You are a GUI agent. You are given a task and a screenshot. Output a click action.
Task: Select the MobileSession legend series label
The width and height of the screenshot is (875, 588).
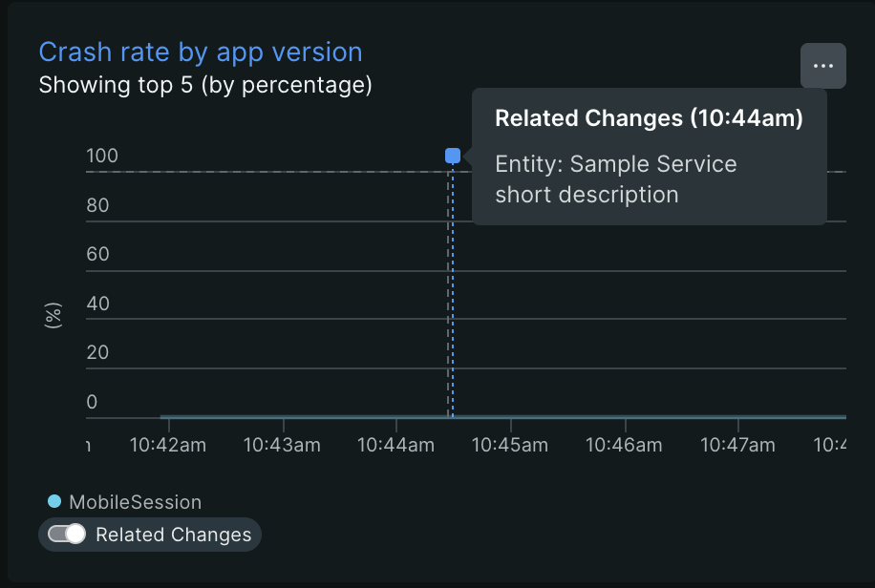[x=135, y=502]
